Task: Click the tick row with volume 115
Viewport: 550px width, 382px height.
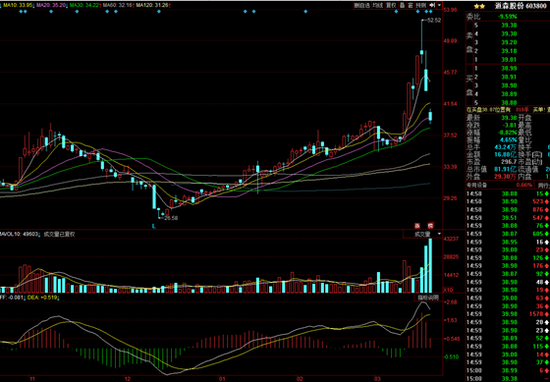Action: (x=508, y=346)
